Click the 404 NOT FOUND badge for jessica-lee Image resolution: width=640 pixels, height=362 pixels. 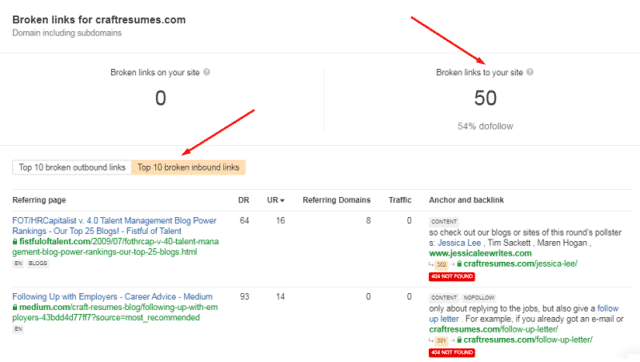click(452, 276)
